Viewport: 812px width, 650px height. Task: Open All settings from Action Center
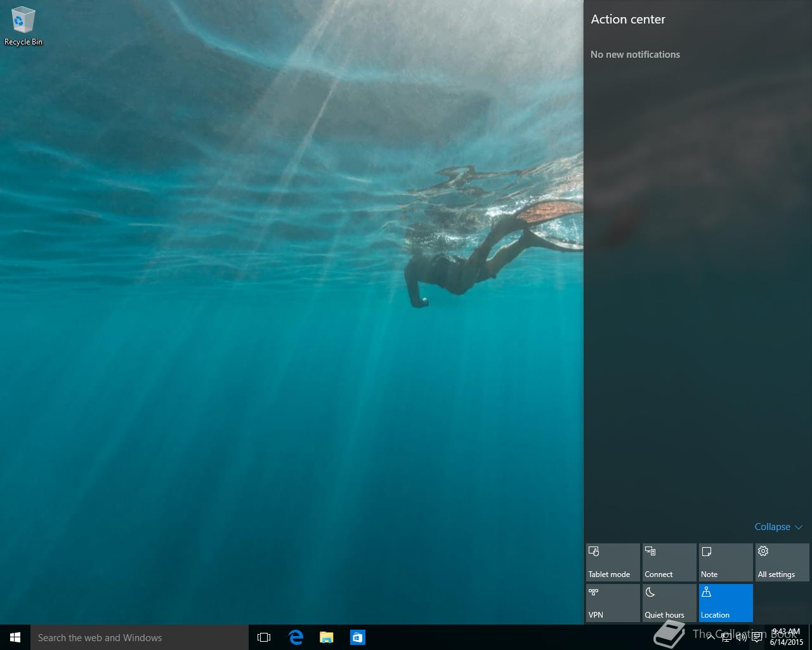(x=782, y=562)
